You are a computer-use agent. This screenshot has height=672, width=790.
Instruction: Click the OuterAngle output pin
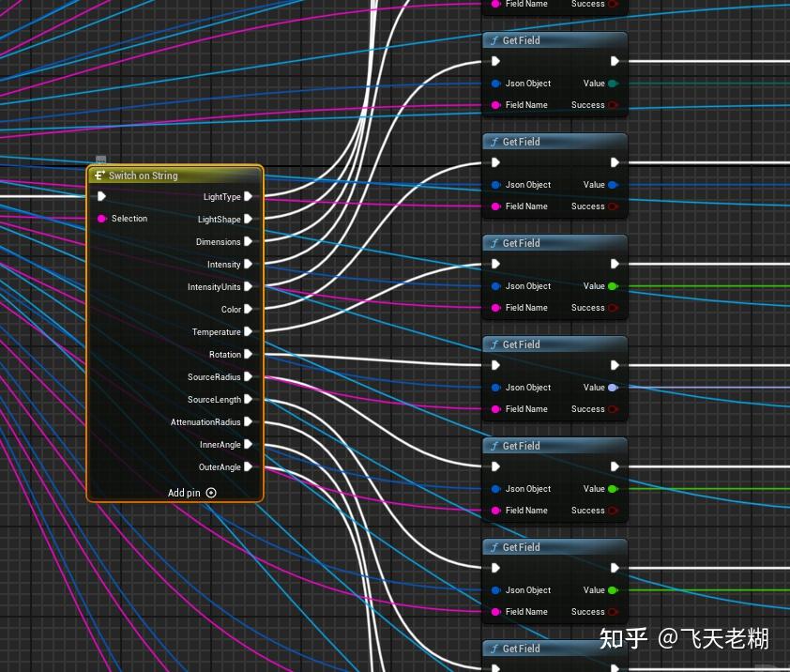point(249,466)
